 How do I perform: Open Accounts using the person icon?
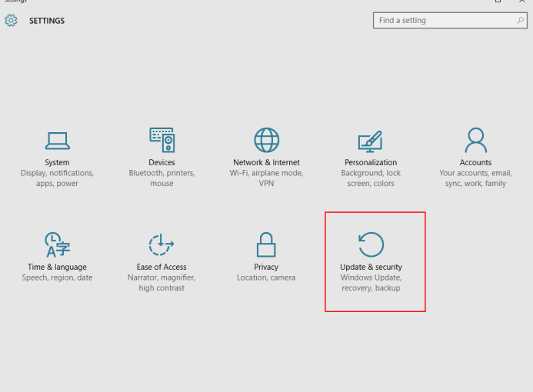click(x=475, y=140)
